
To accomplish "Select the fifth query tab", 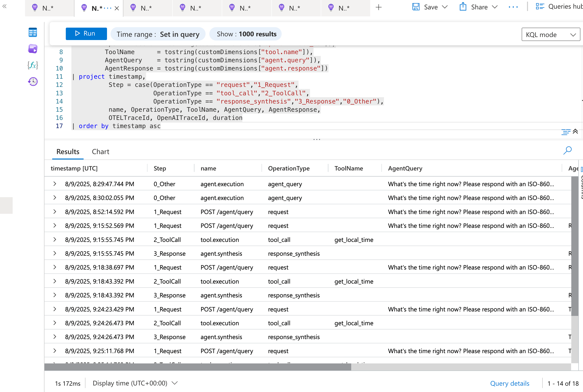I will point(246,8).
